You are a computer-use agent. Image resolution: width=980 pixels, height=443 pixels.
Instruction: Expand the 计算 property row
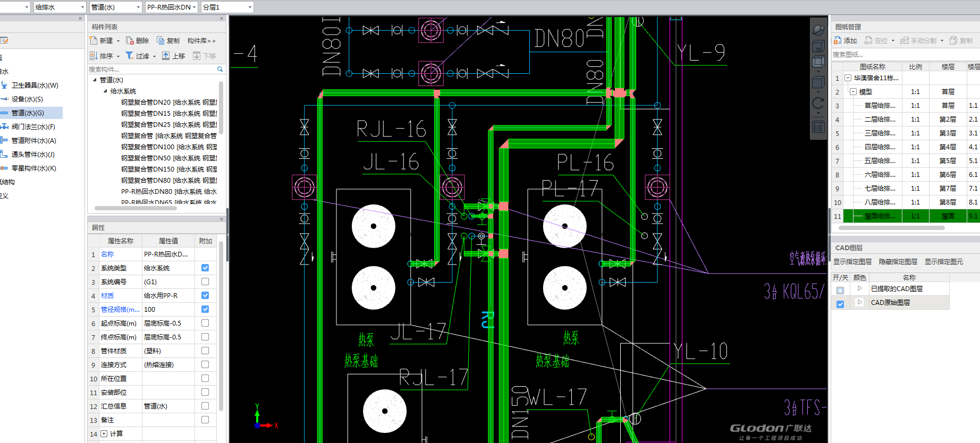(x=104, y=433)
